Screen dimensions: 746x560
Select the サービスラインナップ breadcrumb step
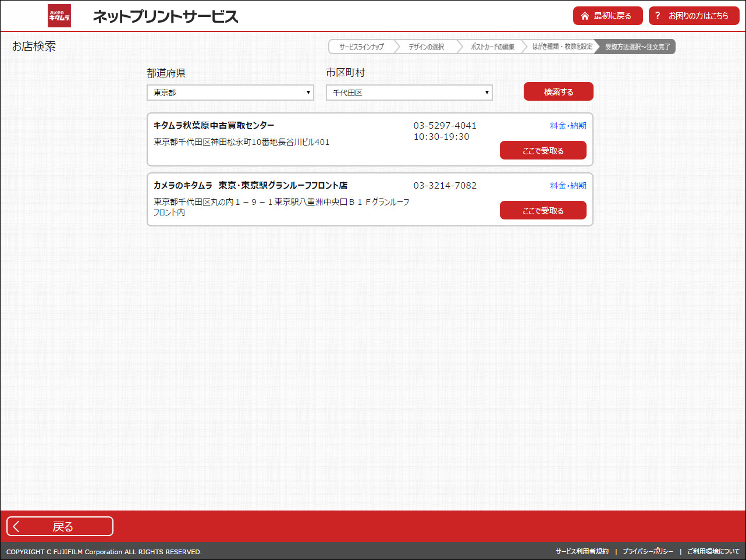[x=361, y=47]
